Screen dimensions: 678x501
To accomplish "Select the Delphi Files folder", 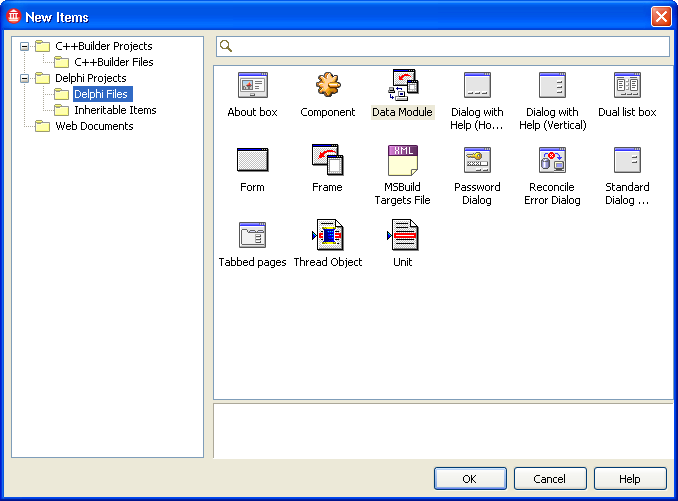I will [x=101, y=94].
